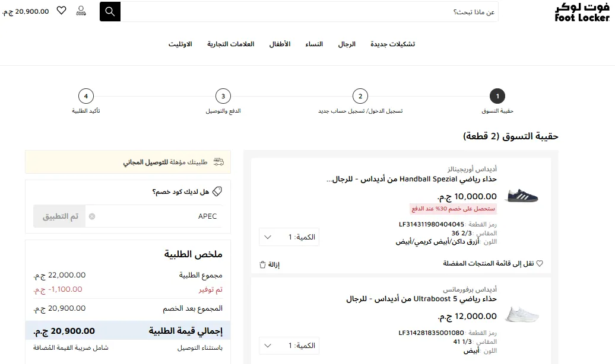Click 'حقيبة التسوق (2 قطعة)' heading
Viewport: 615px width, 364px height.
click(x=511, y=136)
